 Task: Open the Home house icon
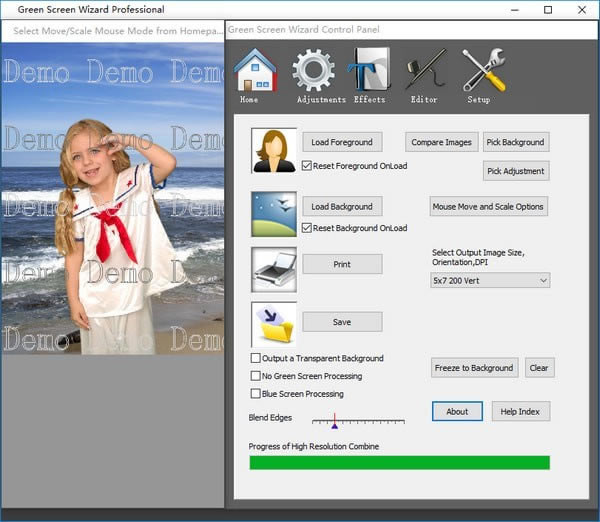[x=254, y=71]
